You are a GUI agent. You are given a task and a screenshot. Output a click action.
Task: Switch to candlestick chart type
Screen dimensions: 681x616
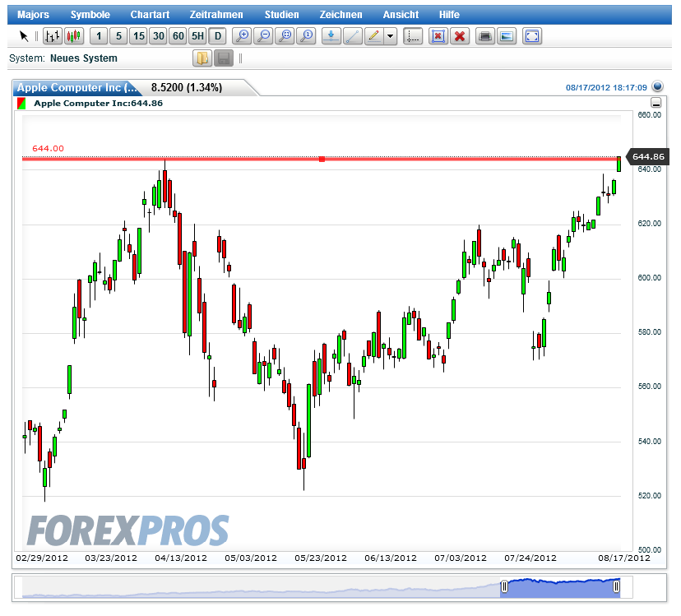pyautogui.click(x=74, y=36)
